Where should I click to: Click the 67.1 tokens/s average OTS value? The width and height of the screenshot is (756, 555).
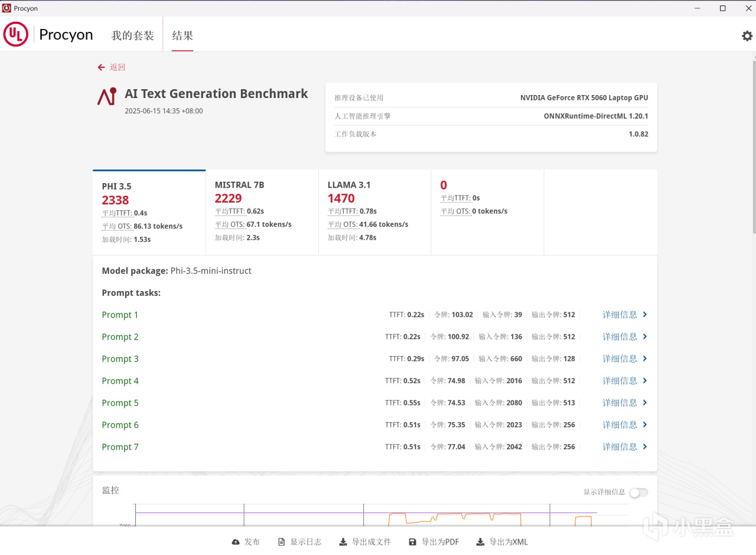click(269, 224)
